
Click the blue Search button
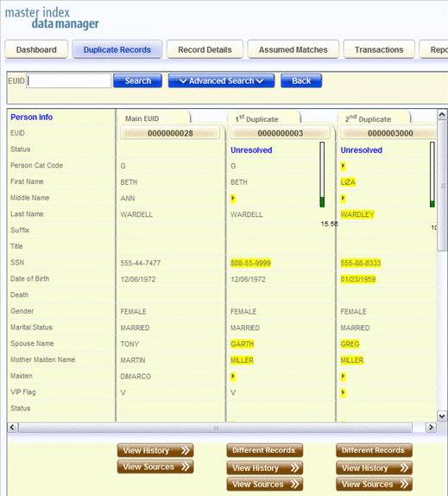coord(138,80)
